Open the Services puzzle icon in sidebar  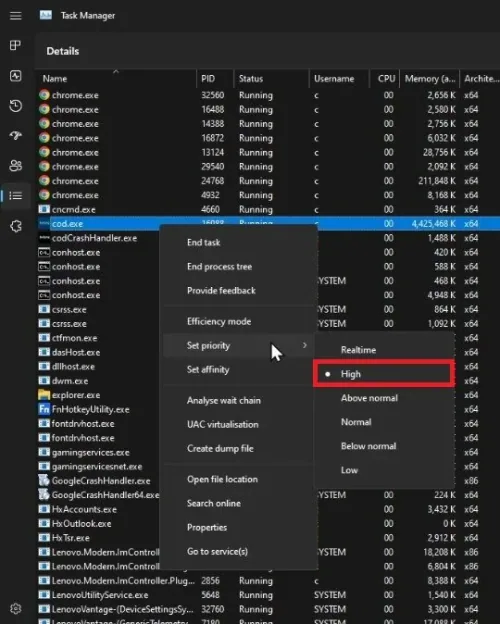[x=16, y=226]
